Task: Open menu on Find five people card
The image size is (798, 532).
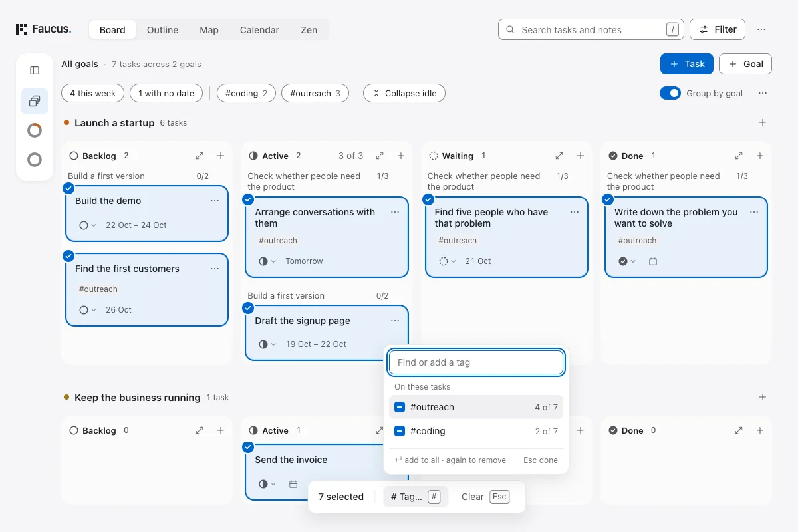Action: pos(575,212)
